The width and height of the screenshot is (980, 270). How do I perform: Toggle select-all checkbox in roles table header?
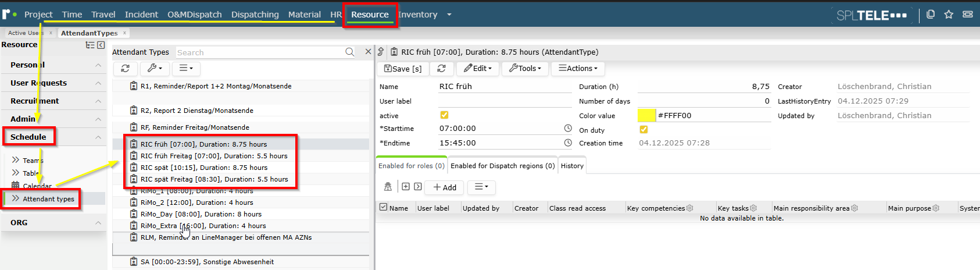tap(383, 207)
